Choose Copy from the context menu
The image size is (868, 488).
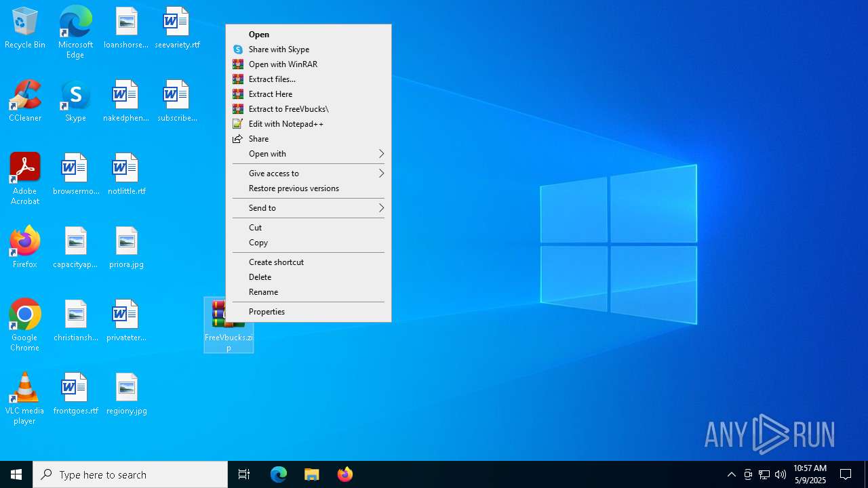(x=309, y=243)
